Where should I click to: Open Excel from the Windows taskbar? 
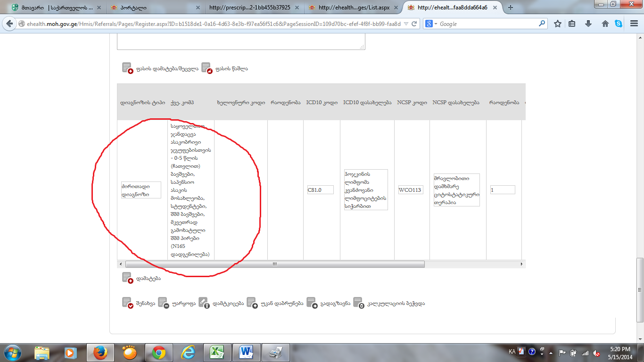[216, 353]
